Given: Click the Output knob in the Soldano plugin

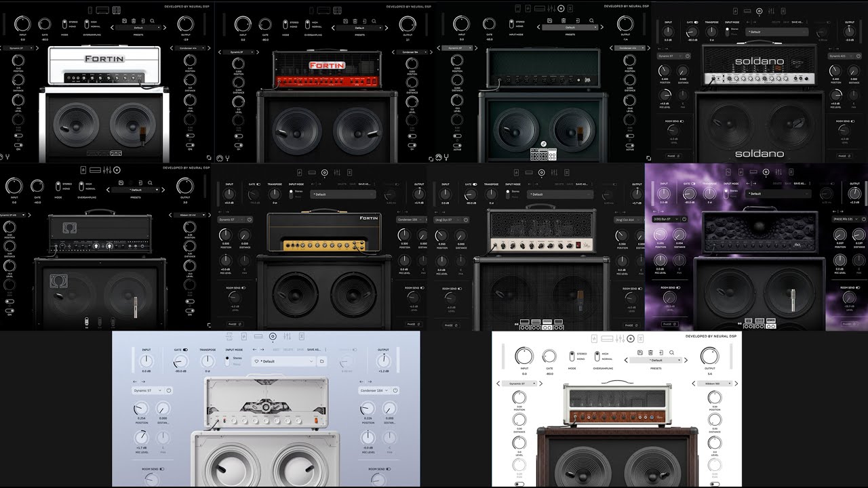Looking at the screenshot, I should [x=849, y=32].
